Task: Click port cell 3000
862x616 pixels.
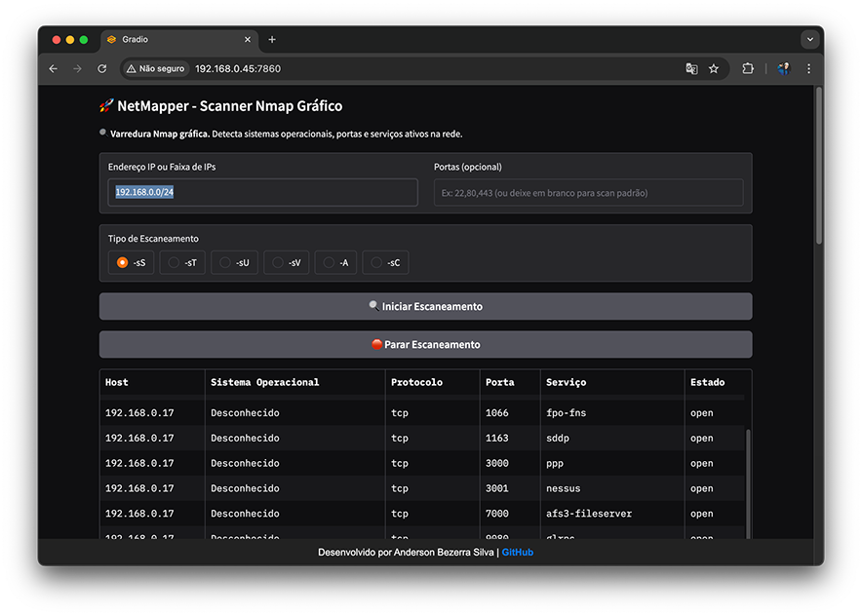Action: click(510, 463)
